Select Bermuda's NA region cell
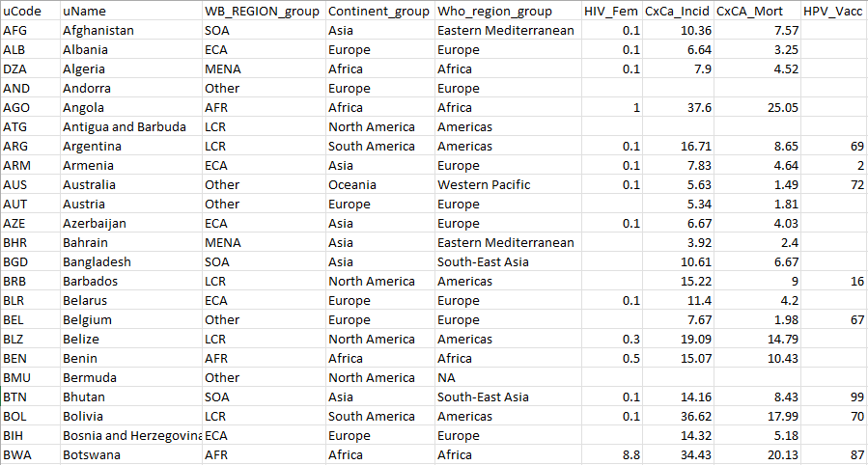Screen dimensions: 868x465 pos(508,377)
